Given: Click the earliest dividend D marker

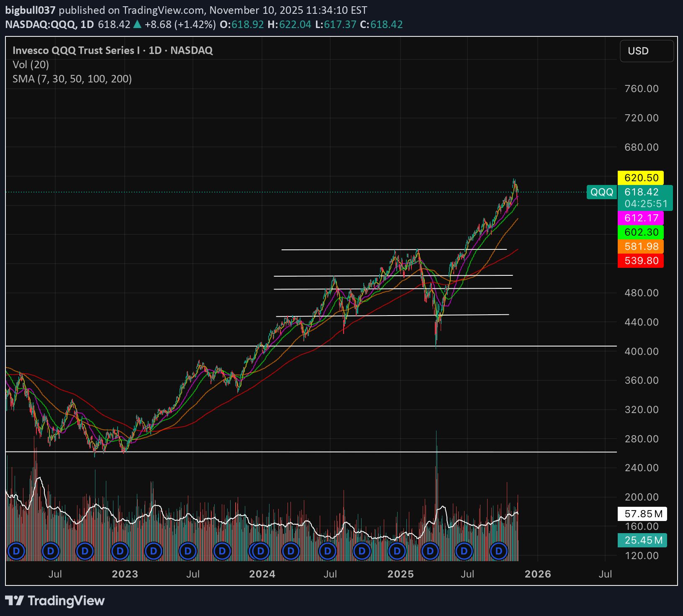Looking at the screenshot, I should (16, 551).
